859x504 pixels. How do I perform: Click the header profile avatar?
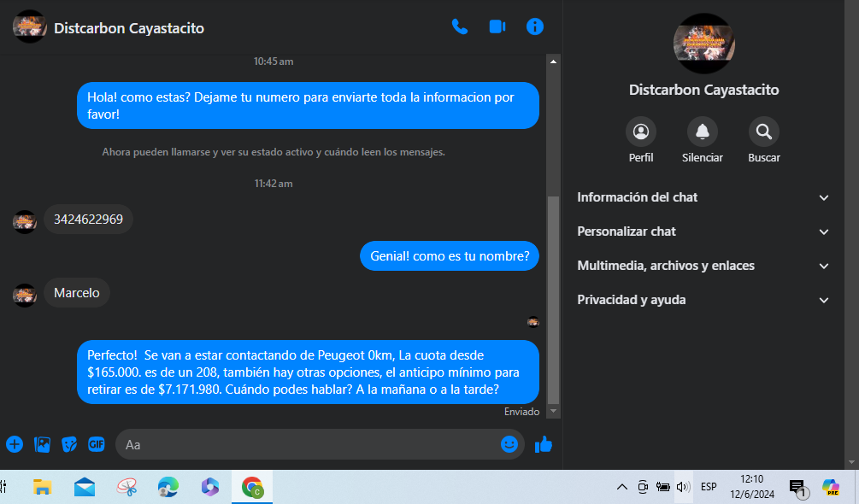pos(30,26)
